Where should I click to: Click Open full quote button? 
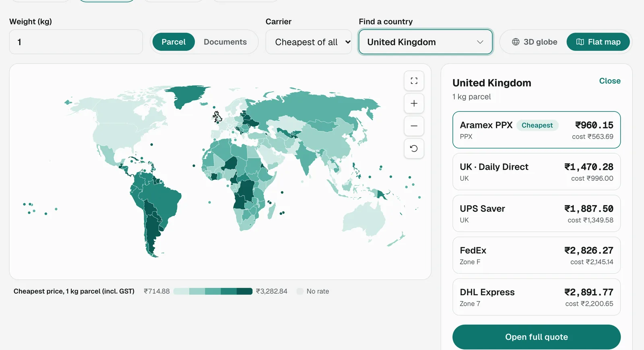tap(537, 337)
